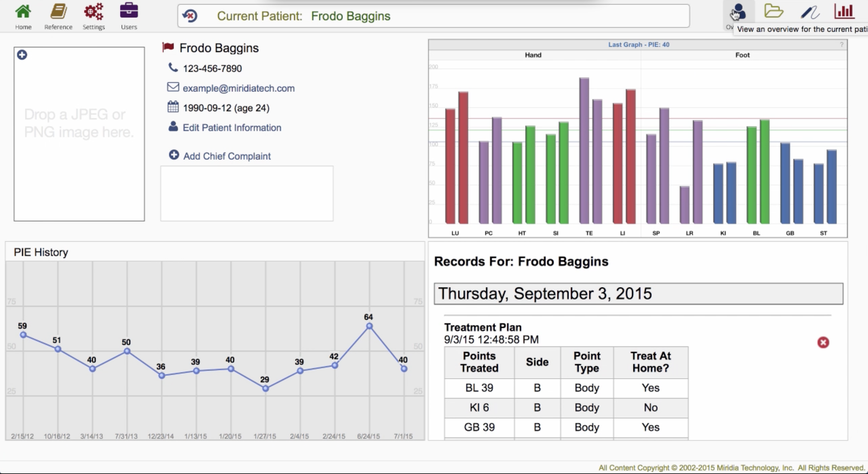Click the Point Type column header

coord(587,362)
